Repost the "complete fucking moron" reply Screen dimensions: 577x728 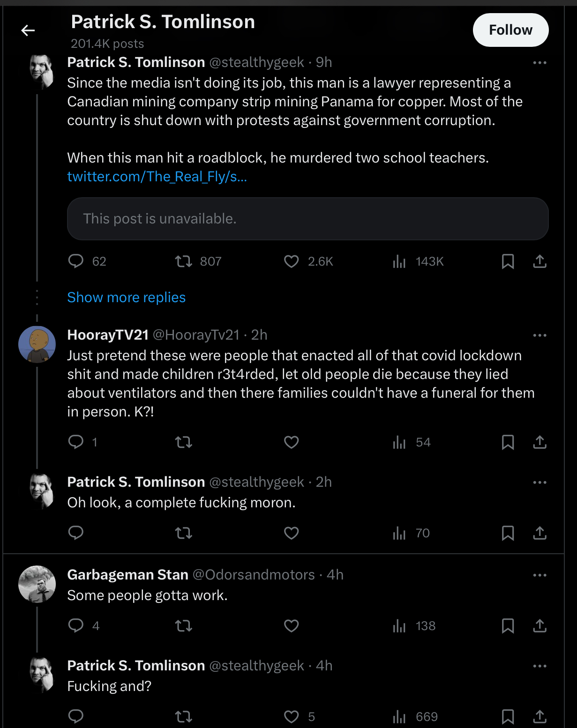coord(184,533)
